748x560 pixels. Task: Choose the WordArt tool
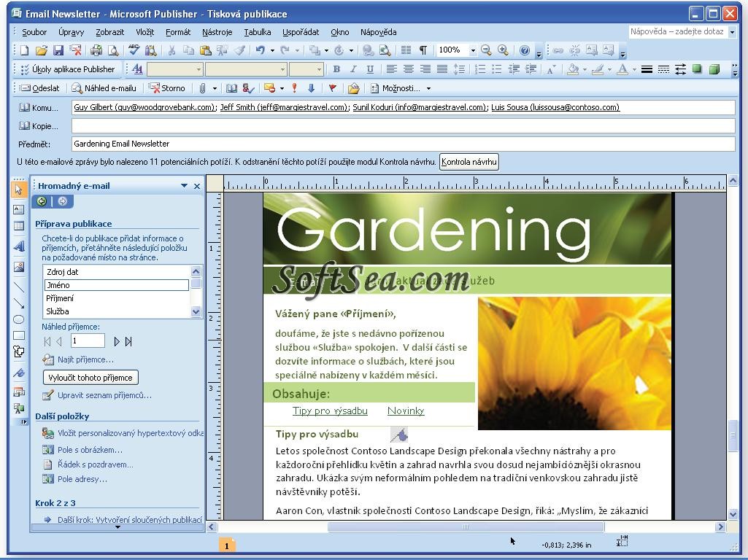tap(19, 246)
